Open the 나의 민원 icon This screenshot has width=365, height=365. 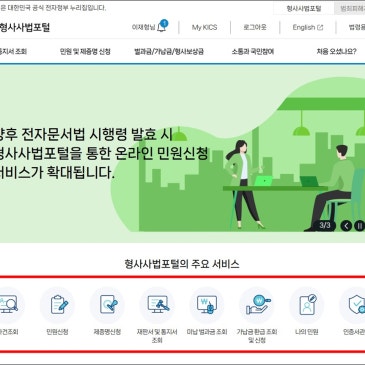pyautogui.click(x=307, y=305)
